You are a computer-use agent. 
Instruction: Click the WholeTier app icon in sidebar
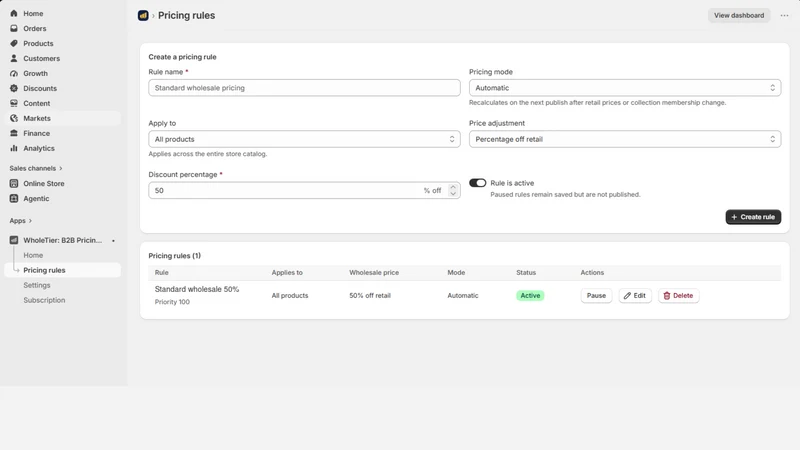click(x=14, y=240)
